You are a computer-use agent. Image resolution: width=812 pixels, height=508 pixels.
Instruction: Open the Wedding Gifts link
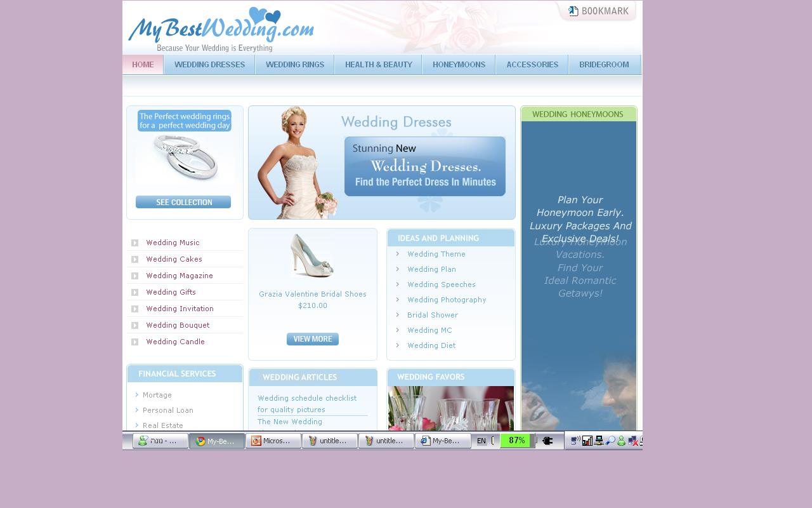click(171, 292)
